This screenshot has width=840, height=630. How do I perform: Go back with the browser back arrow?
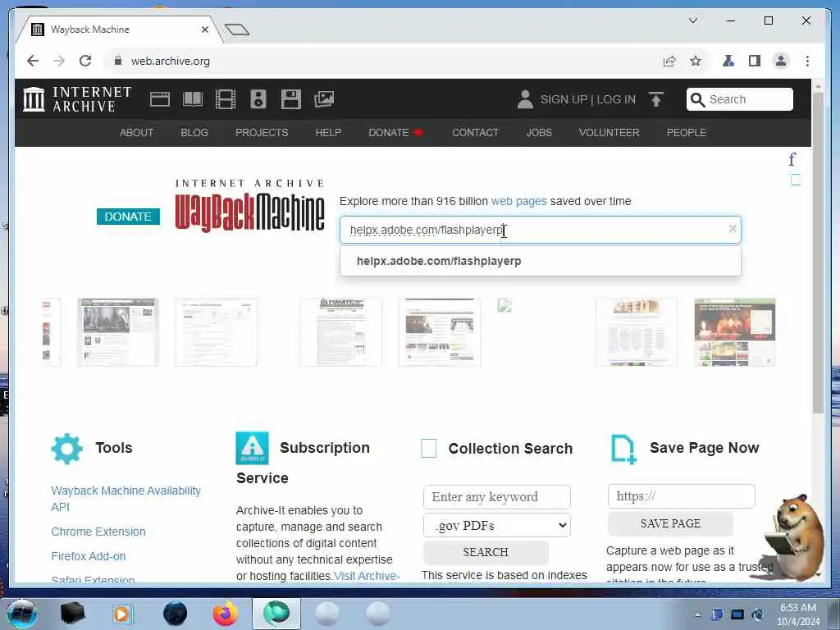33,61
